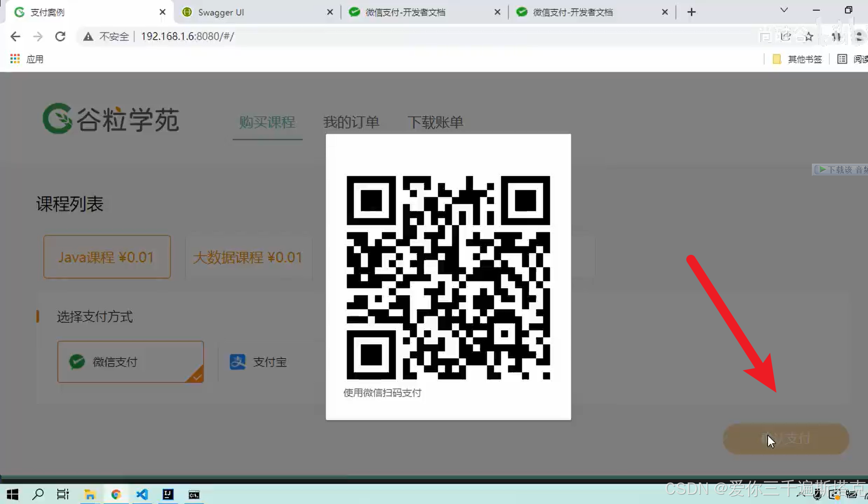
Task: Switch to the Swagger UI tab
Action: pos(257,12)
